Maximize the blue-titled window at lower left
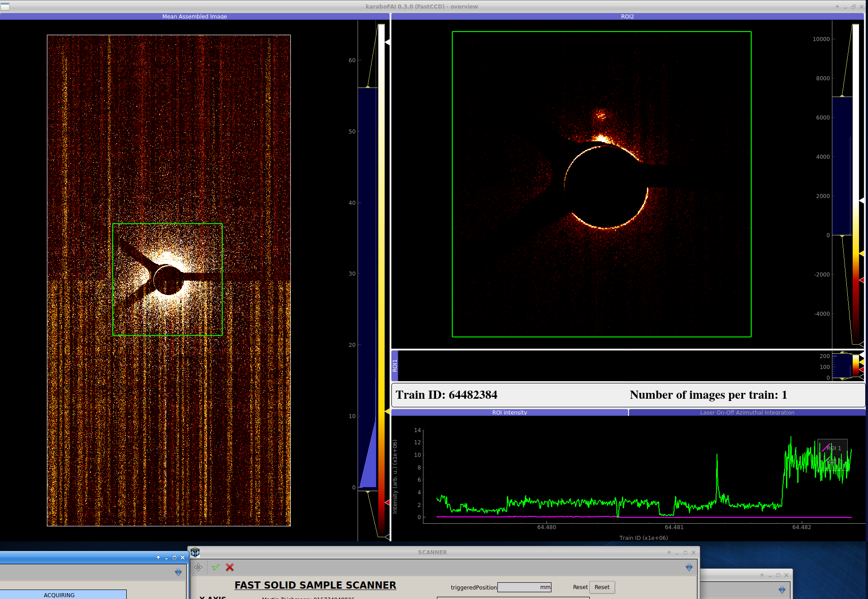Screen dimensions: 868x599 click(175, 558)
